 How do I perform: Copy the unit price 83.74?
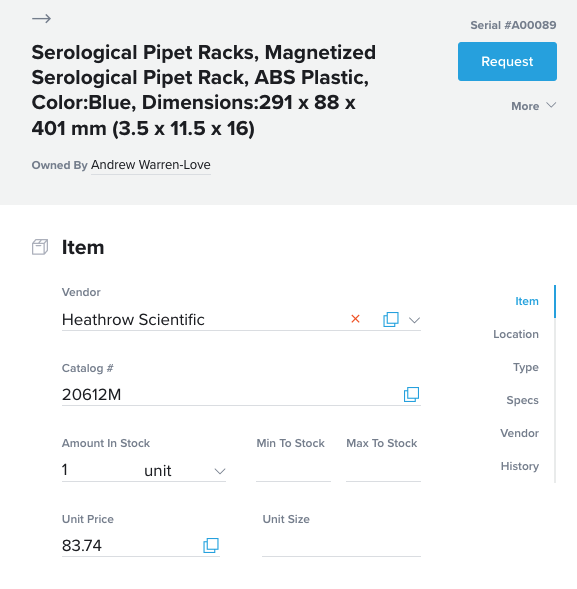(211, 545)
